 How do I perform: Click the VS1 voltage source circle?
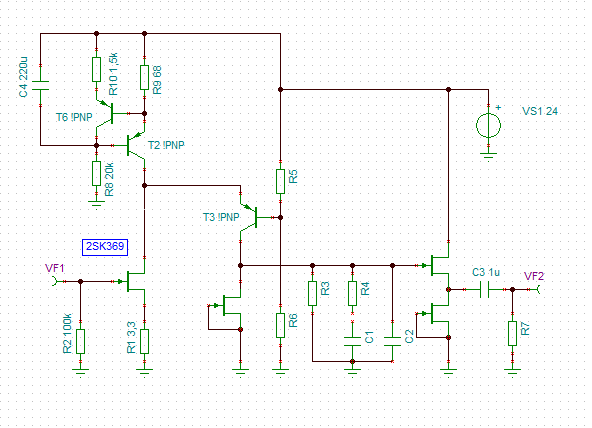488,126
